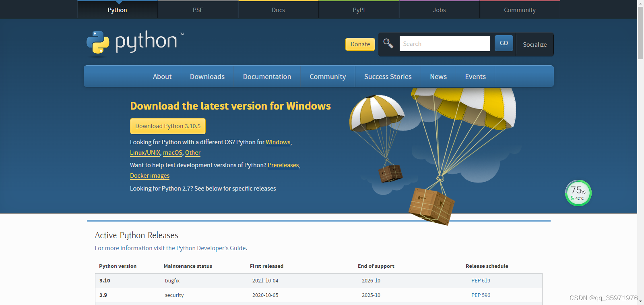This screenshot has width=644, height=305.
Task: Click the 2020-10-05 first released date
Action: (265, 295)
